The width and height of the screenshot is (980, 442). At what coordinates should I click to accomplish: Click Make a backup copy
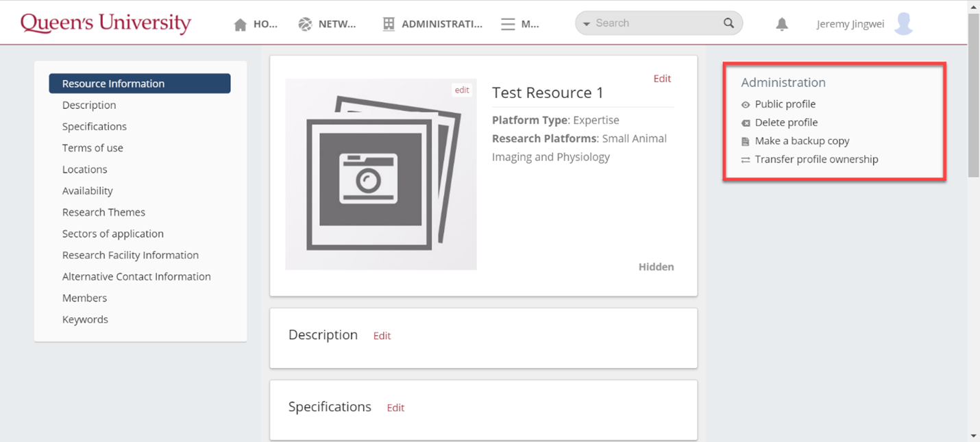point(802,141)
